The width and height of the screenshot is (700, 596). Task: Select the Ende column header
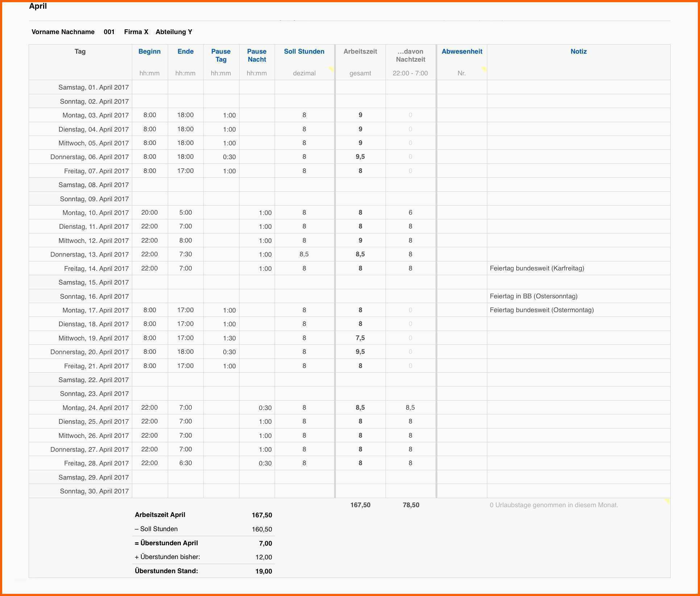(185, 51)
